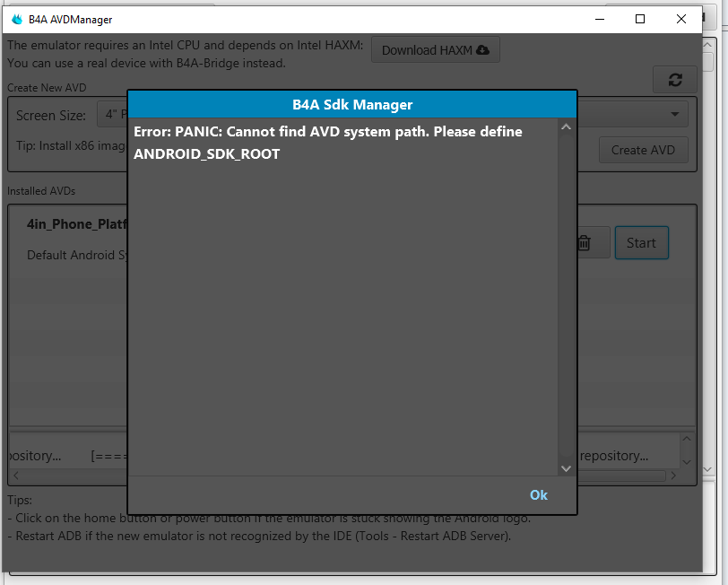Screen dimensions: 728x585
Task: Click the log panel left scroll arrow
Action: point(16,476)
